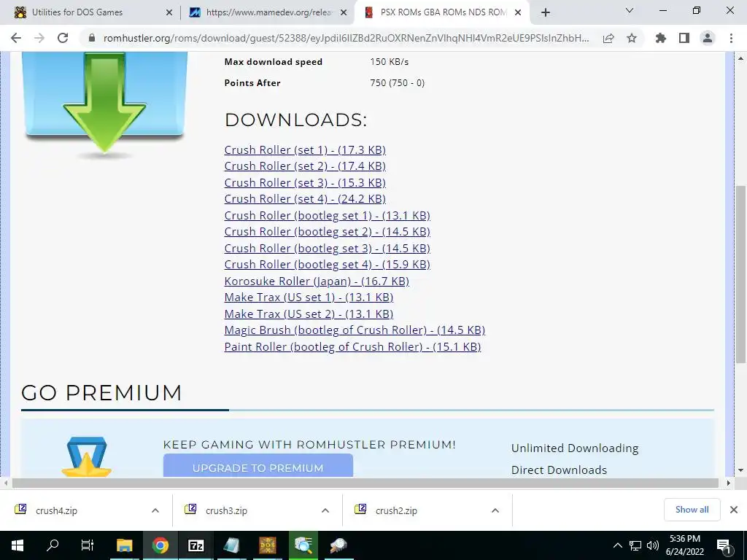Click the vertical page scrollbar thumb
The image size is (747, 560).
(740, 274)
